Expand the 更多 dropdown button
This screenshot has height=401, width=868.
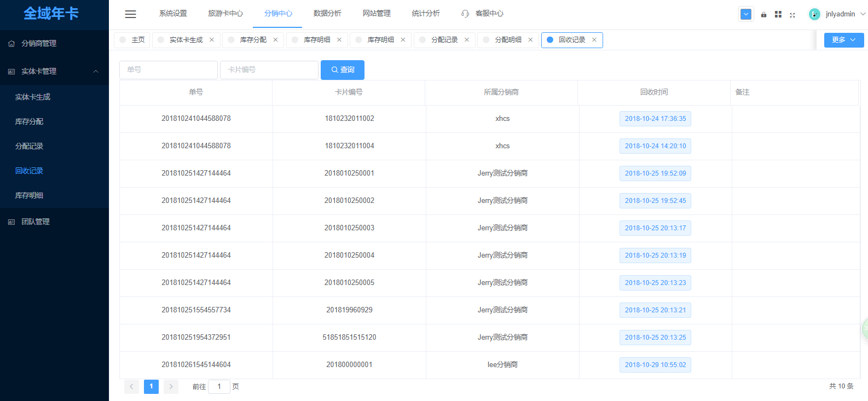click(x=843, y=40)
